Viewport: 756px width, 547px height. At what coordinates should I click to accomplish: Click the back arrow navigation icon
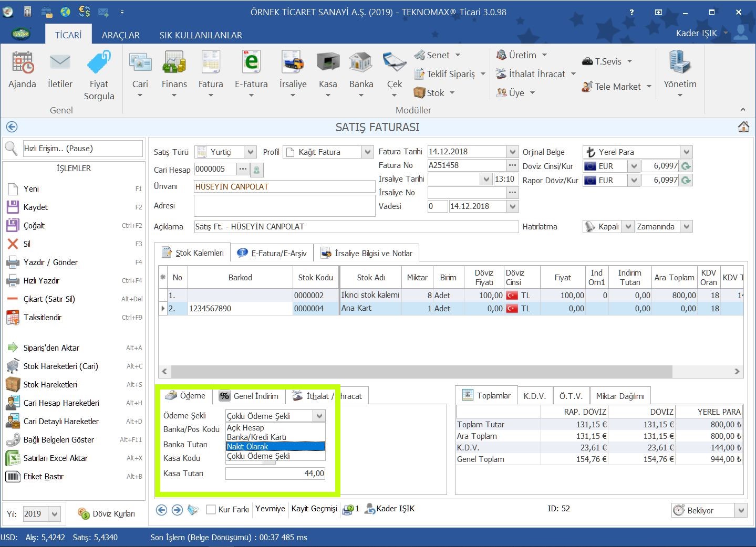tap(12, 127)
